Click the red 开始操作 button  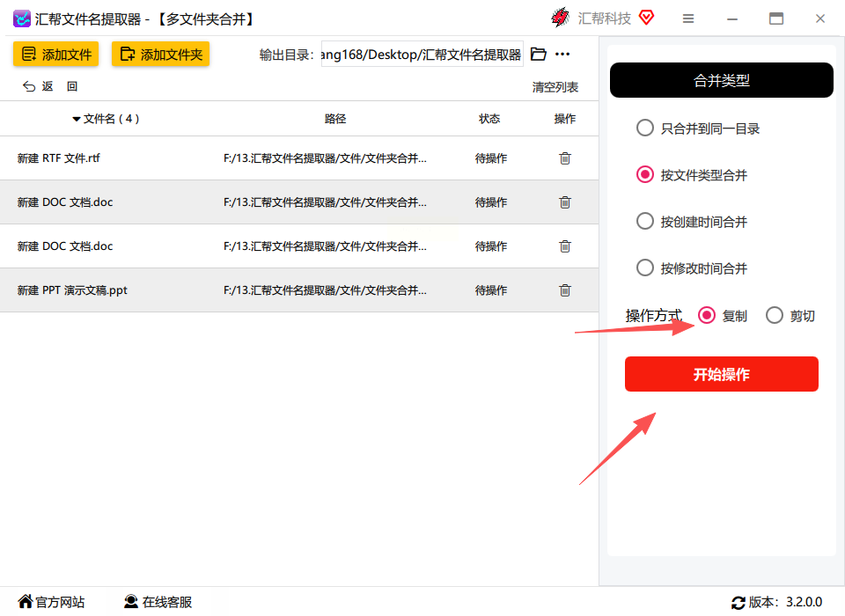pos(722,374)
